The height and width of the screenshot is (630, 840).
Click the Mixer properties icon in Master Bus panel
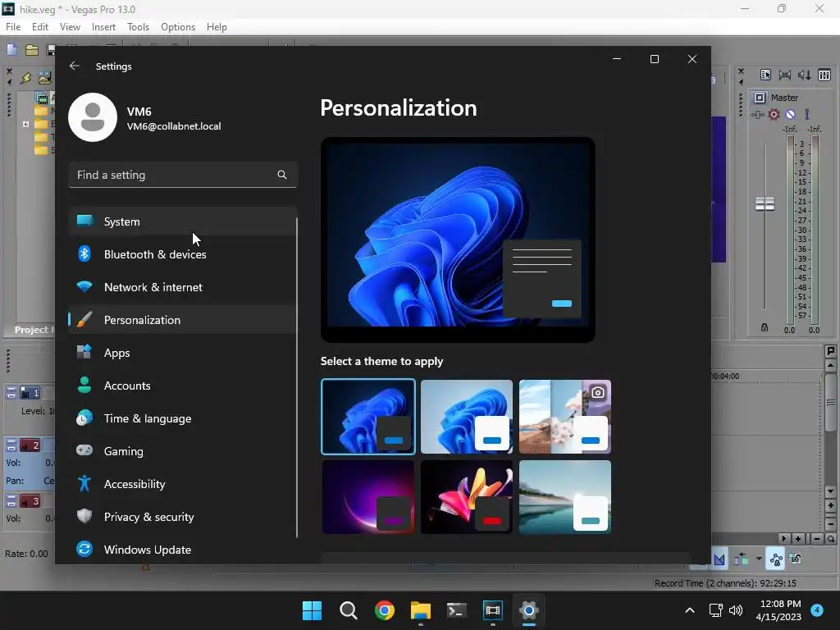[765, 75]
